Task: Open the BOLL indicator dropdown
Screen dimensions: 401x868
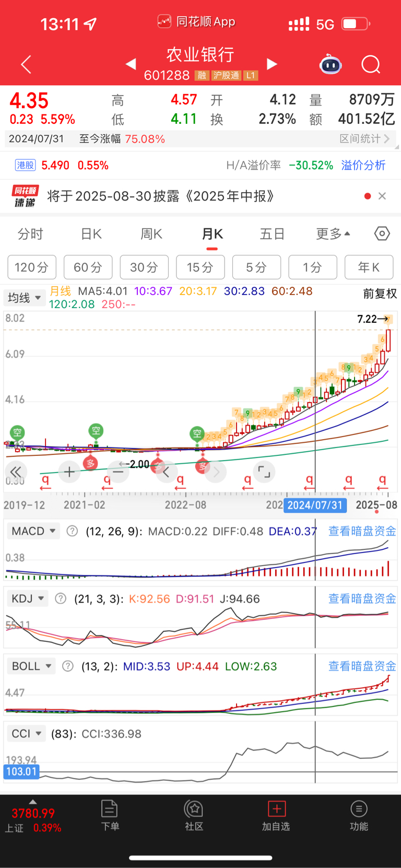Action: pyautogui.click(x=31, y=666)
